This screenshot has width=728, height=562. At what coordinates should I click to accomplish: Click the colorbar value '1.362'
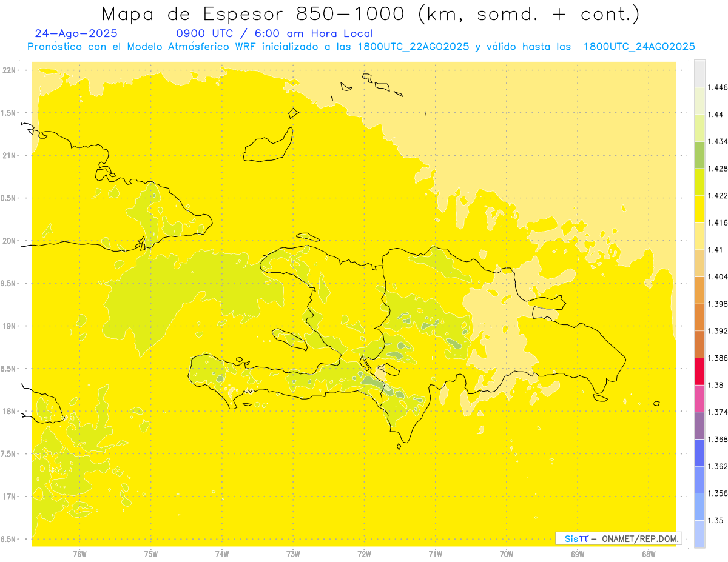coord(719,466)
